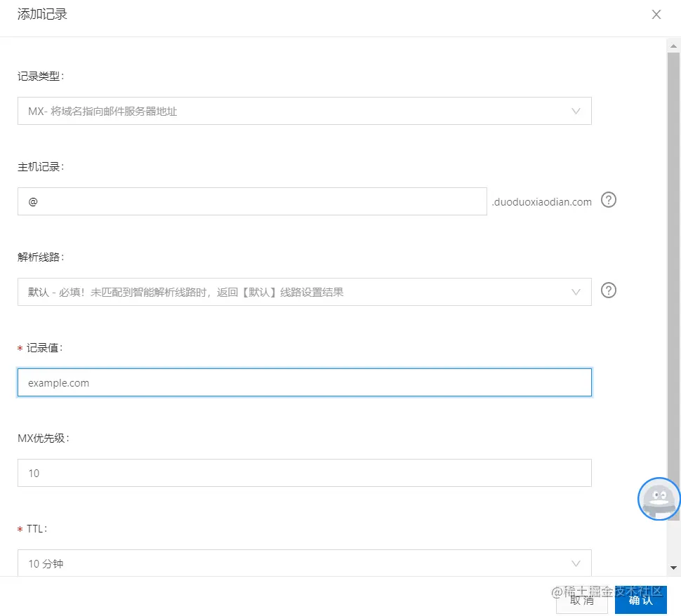Open the 记录类型 MX dropdown

[305, 111]
